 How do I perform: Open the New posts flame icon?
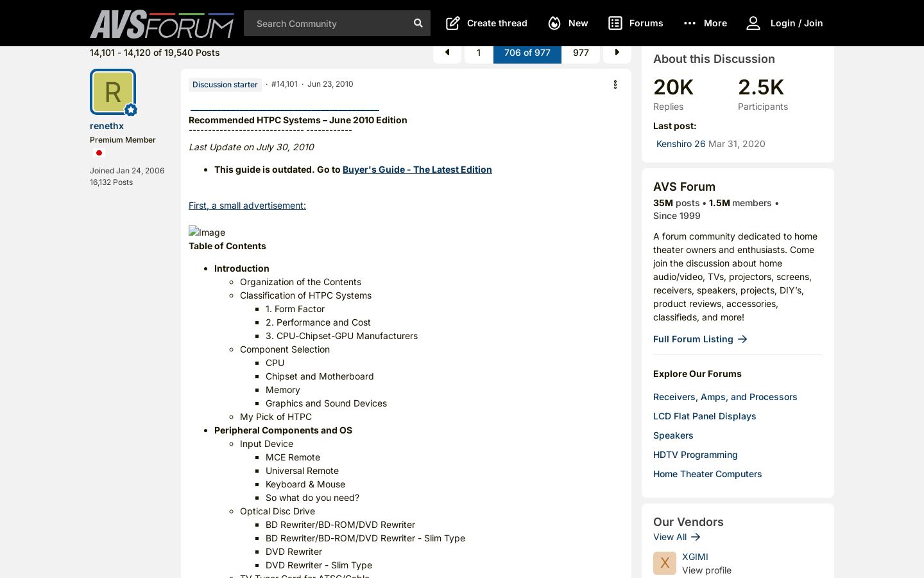554,23
